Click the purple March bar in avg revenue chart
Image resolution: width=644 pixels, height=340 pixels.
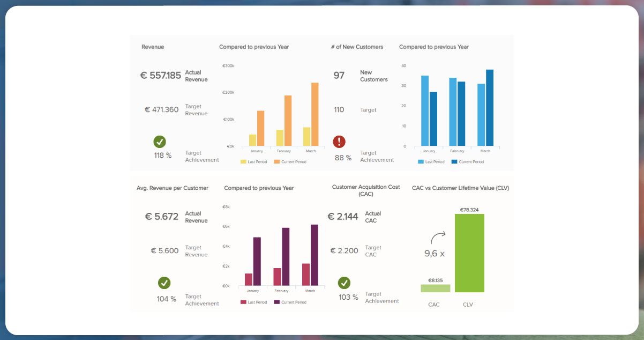pos(314,255)
